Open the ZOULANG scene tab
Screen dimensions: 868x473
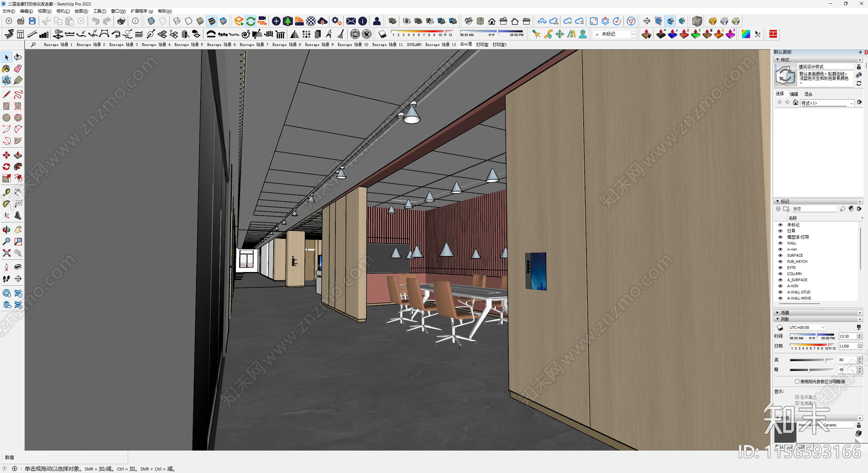pos(414,45)
